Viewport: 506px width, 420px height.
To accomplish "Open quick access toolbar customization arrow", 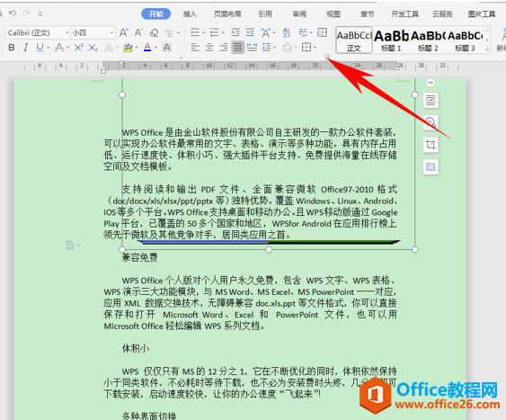I will point(40,13).
